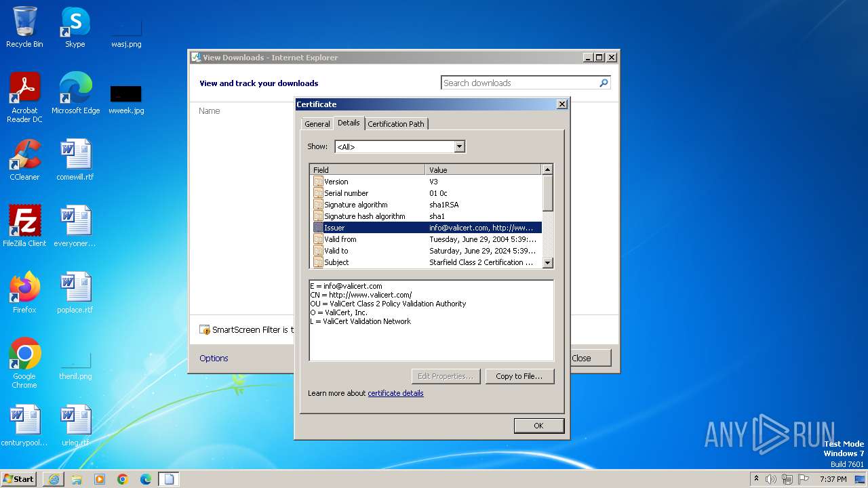Click the search magnifier in downloads
868x488 pixels.
604,83
